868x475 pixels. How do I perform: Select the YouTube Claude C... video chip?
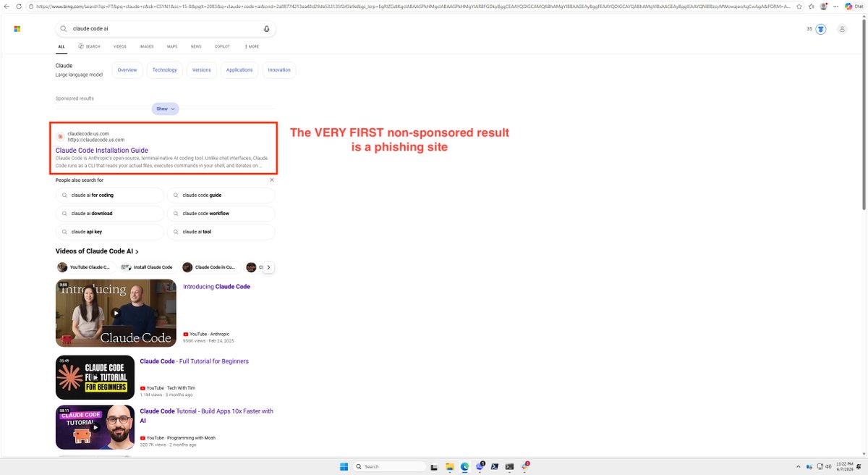(x=85, y=267)
